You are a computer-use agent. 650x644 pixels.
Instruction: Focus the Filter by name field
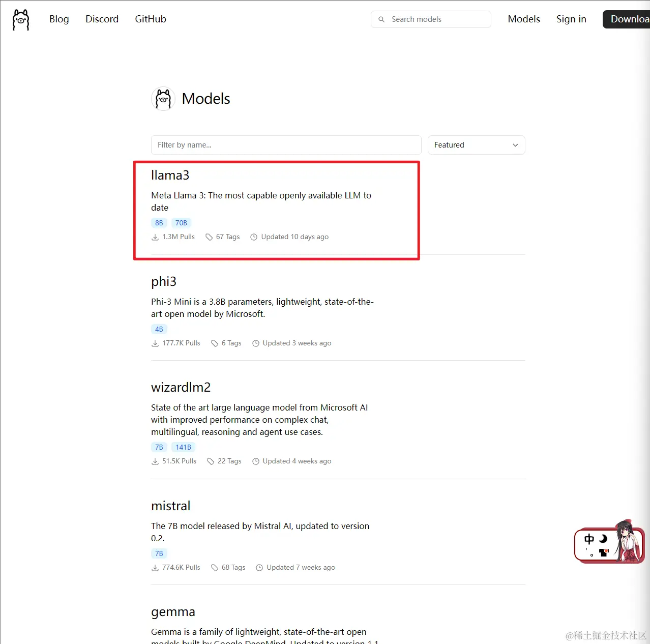coord(286,145)
